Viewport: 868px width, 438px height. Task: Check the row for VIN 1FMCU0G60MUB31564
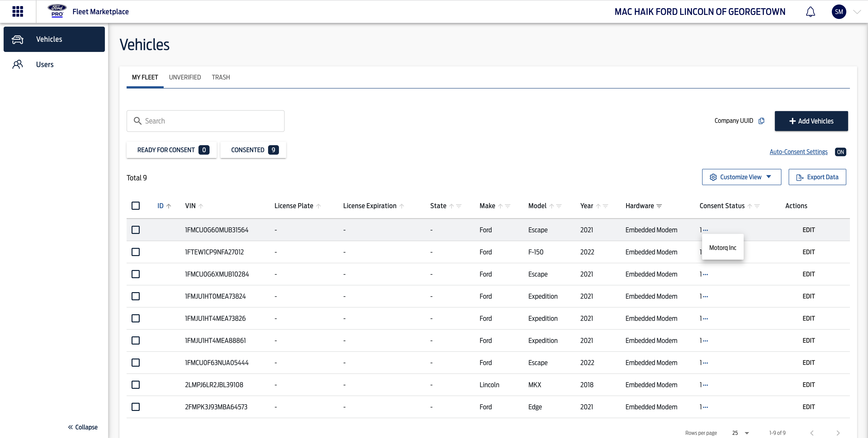coord(136,230)
